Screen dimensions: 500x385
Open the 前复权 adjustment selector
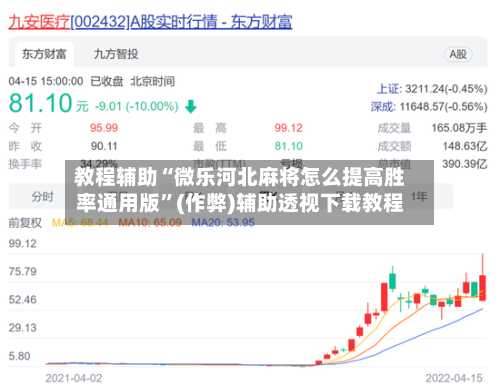point(25,223)
